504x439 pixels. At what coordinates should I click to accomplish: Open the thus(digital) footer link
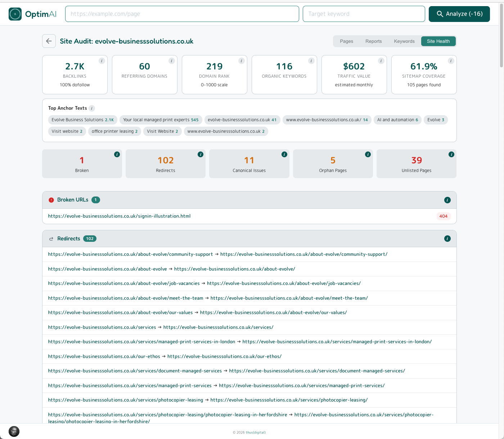click(256, 433)
